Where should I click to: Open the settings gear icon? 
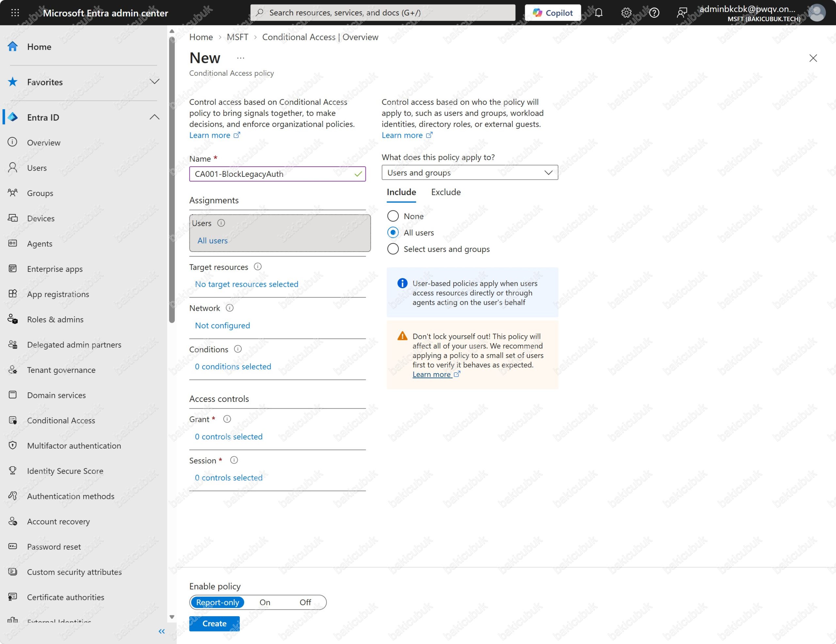pyautogui.click(x=626, y=13)
